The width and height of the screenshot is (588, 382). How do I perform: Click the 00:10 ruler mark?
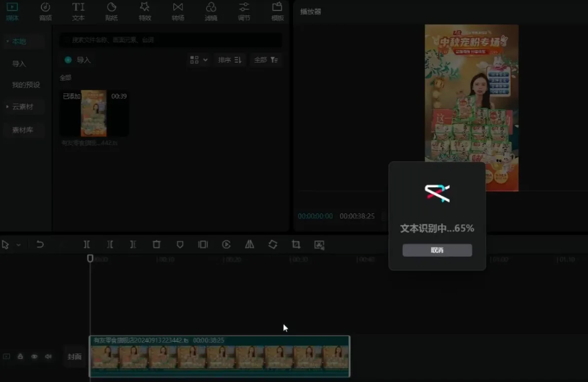pos(165,260)
